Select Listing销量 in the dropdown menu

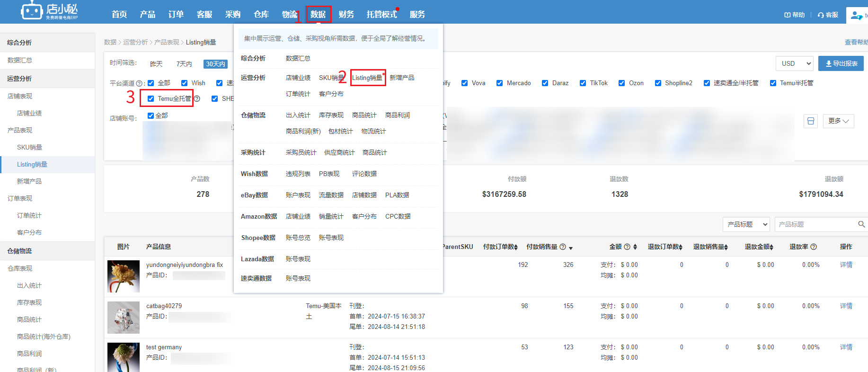point(367,78)
